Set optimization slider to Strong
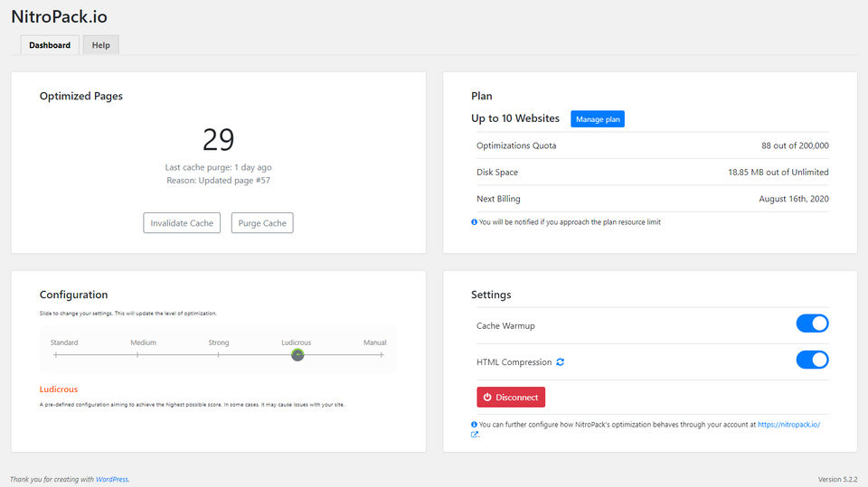The height and width of the screenshot is (487, 868). pos(219,355)
